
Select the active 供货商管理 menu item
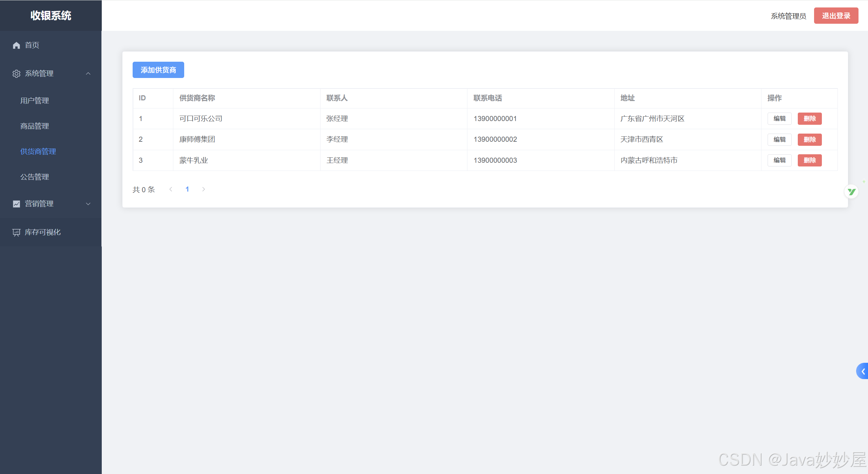[x=38, y=152]
